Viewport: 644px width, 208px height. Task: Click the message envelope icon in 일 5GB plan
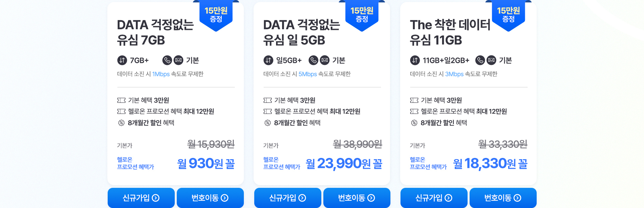tap(325, 60)
